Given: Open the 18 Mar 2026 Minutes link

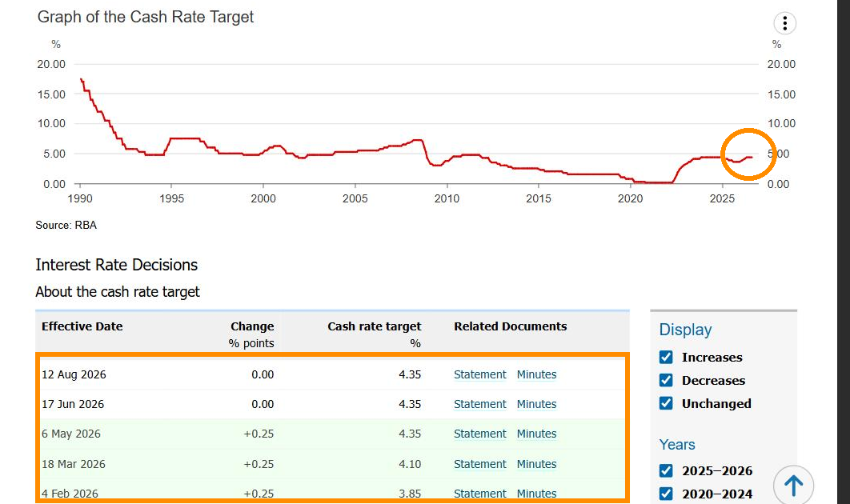Looking at the screenshot, I should (x=537, y=464).
